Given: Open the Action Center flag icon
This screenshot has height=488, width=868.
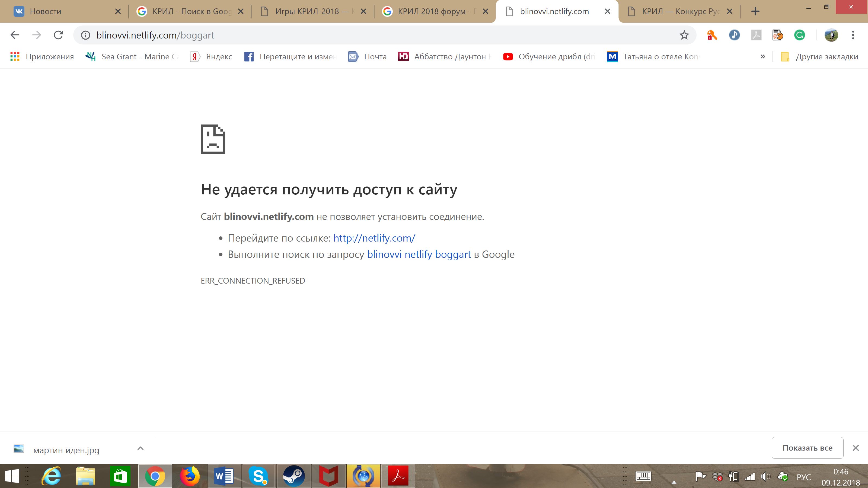Looking at the screenshot, I should click(701, 477).
